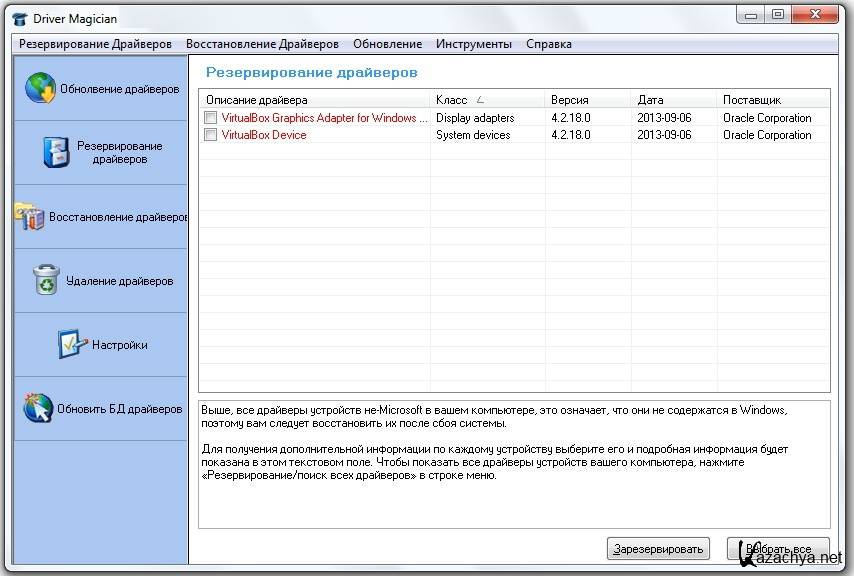Open the Справка menu
The width and height of the screenshot is (854, 576).
[548, 44]
